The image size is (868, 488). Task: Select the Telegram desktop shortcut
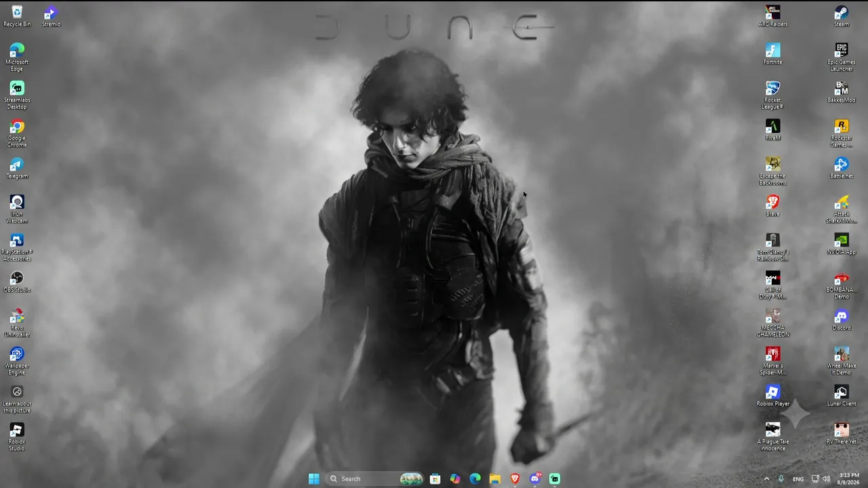pyautogui.click(x=17, y=168)
